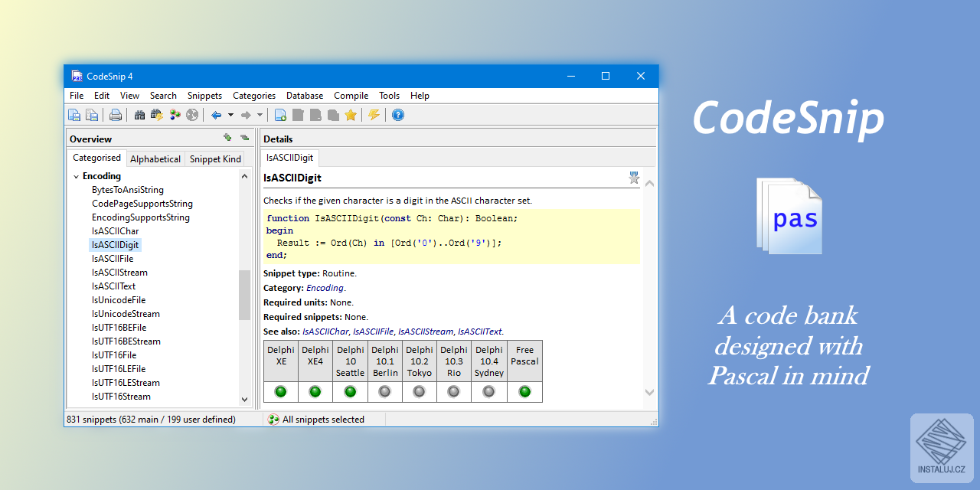Click the Print toolbar icon
The width and height of the screenshot is (980, 490).
coord(116,115)
